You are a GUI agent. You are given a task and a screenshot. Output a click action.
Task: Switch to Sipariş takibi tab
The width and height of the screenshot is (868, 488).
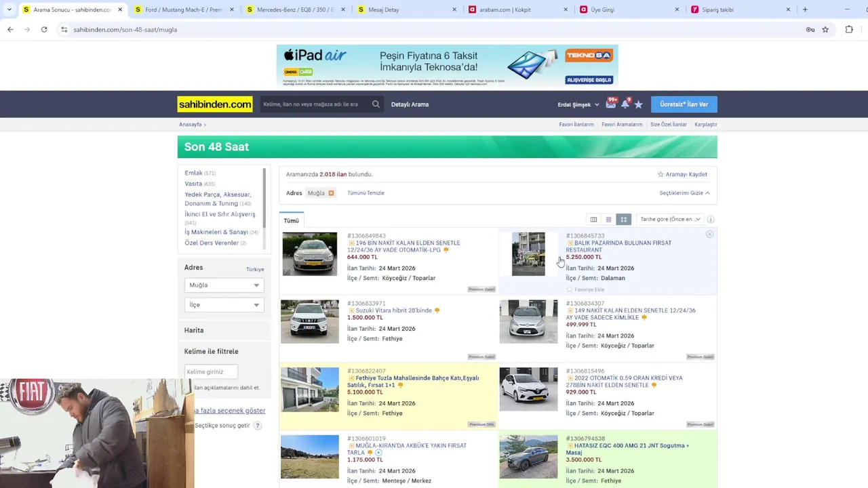(739, 9)
